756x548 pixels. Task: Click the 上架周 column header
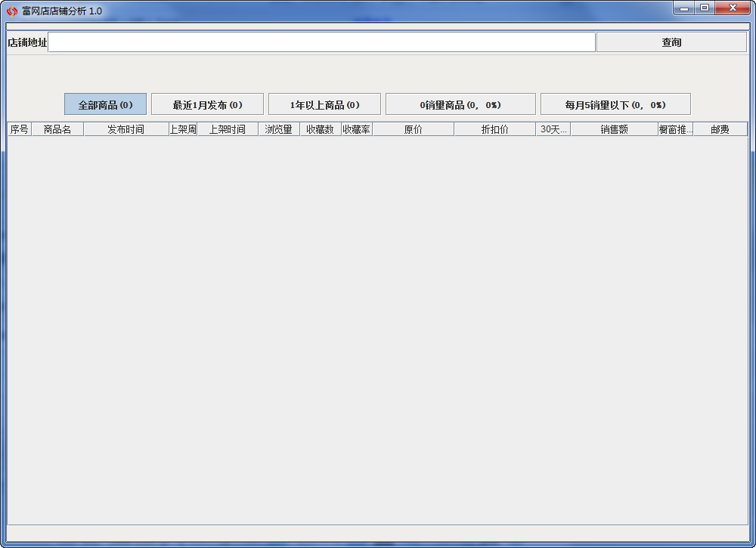coord(182,128)
